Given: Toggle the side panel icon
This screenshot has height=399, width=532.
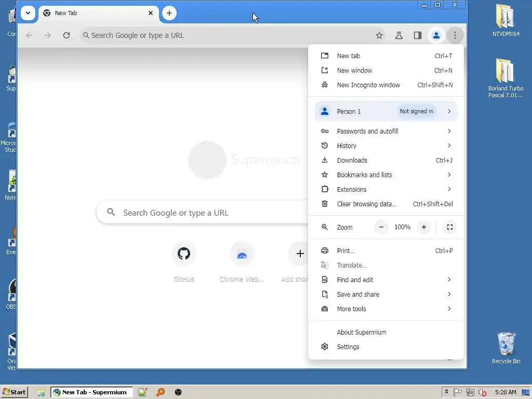Looking at the screenshot, I should click(x=418, y=35).
